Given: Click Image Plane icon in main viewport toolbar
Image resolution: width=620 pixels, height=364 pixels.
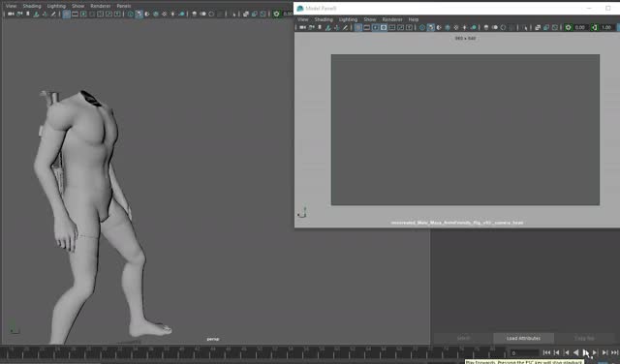Looking at the screenshot, I should 36,14.
